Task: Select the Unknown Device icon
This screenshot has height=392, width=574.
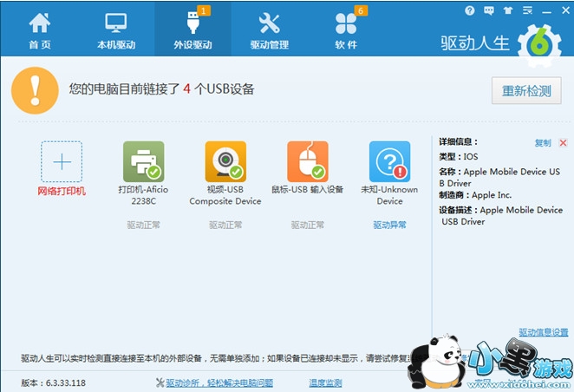Action: pyautogui.click(x=389, y=161)
